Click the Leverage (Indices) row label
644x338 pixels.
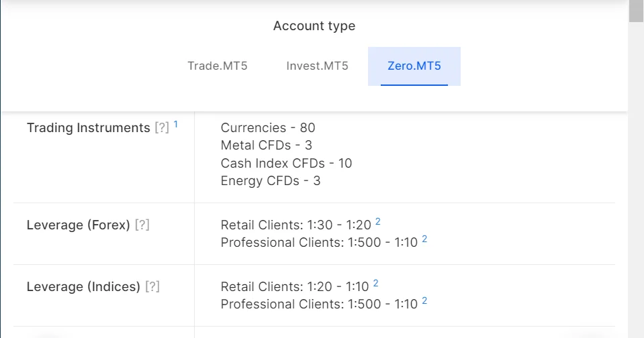tap(83, 287)
